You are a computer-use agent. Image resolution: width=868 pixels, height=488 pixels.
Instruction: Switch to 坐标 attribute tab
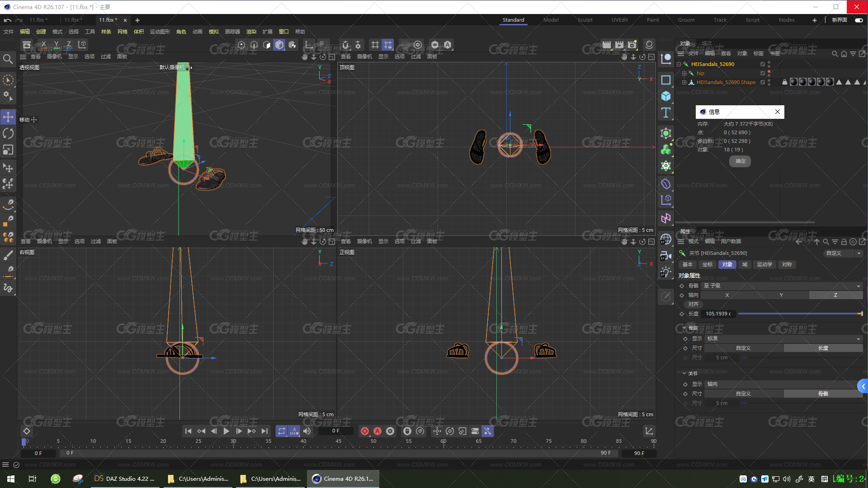pyautogui.click(x=708, y=265)
